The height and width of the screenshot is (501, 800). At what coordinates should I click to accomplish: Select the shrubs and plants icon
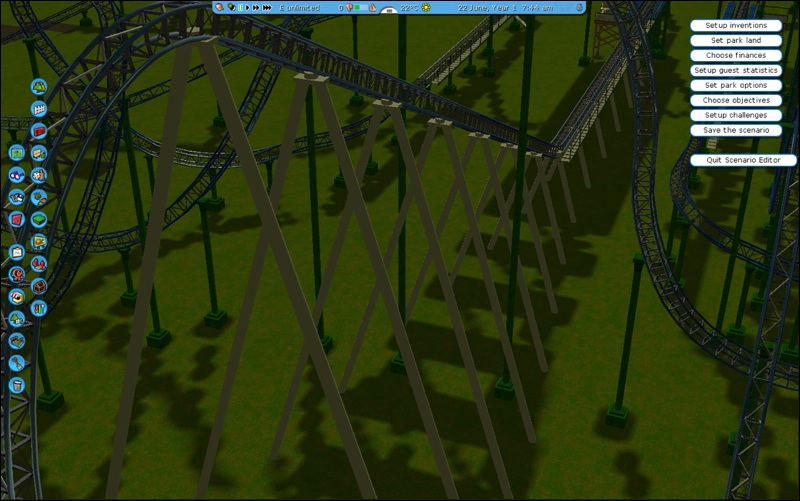(x=39, y=197)
